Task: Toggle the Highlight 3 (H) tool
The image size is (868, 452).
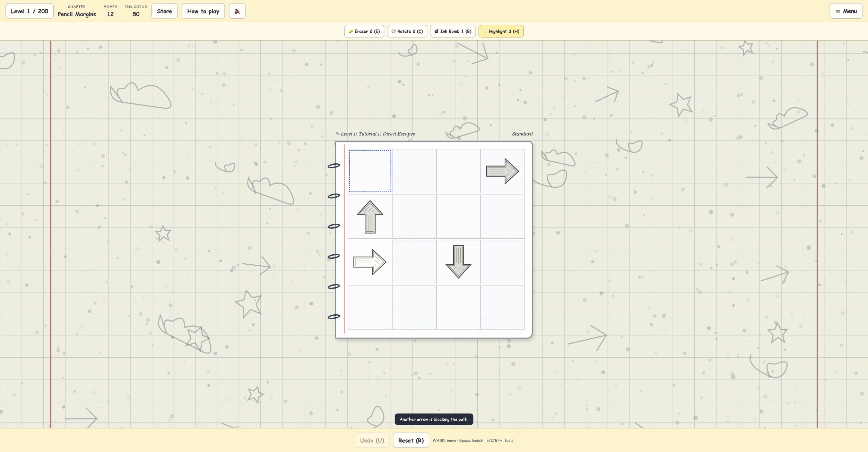Action: point(501,31)
